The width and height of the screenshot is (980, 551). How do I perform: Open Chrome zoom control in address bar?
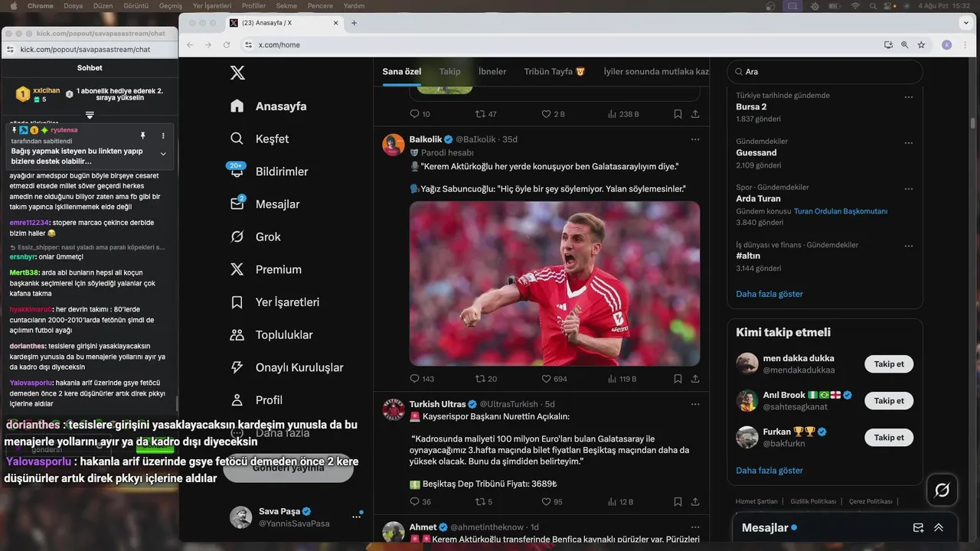tap(904, 45)
